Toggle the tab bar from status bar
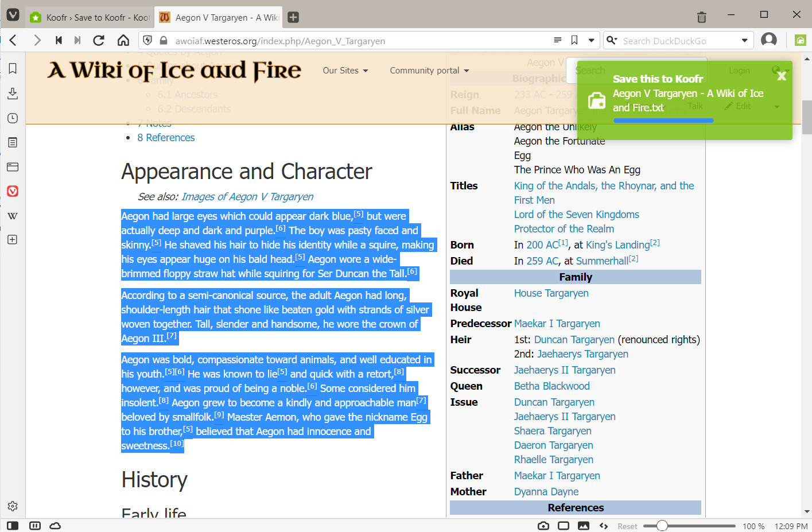This screenshot has height=532, width=812. tap(564, 526)
